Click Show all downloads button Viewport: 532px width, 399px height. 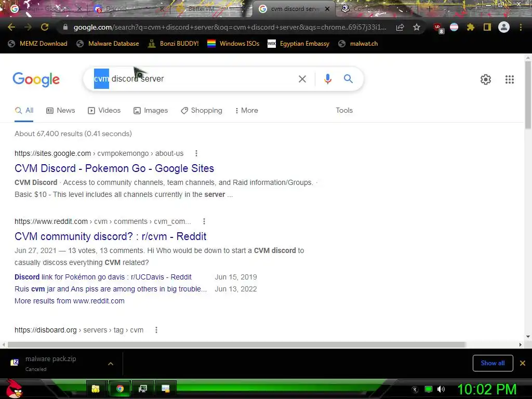coord(493,363)
